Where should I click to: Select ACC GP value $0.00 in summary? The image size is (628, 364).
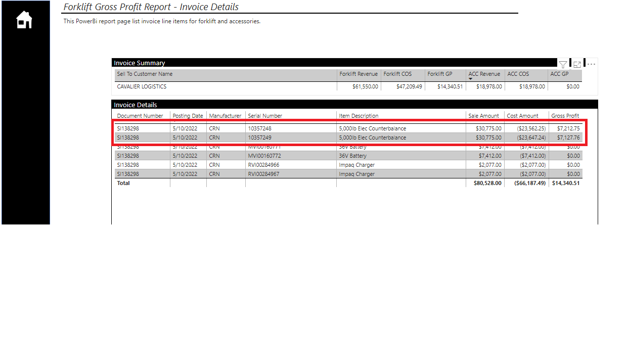(572, 86)
